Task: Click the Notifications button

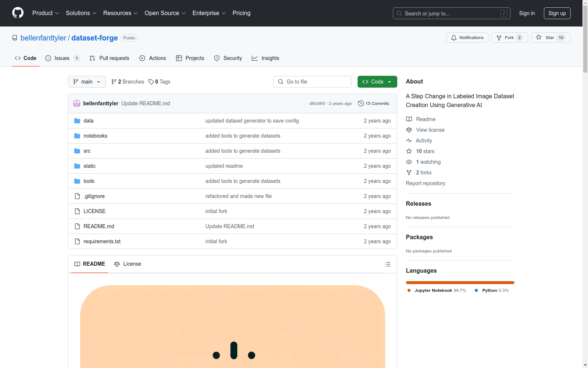Action: 467,38
